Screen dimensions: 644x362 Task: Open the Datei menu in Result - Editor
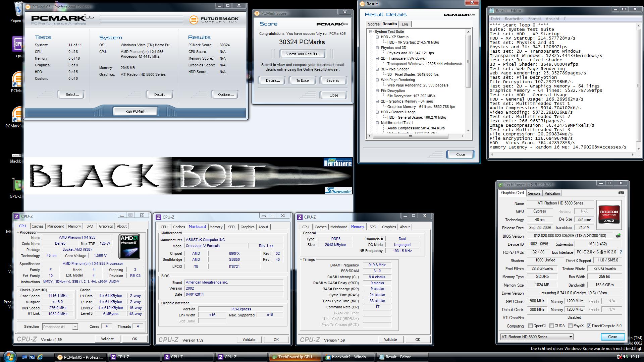point(495,19)
